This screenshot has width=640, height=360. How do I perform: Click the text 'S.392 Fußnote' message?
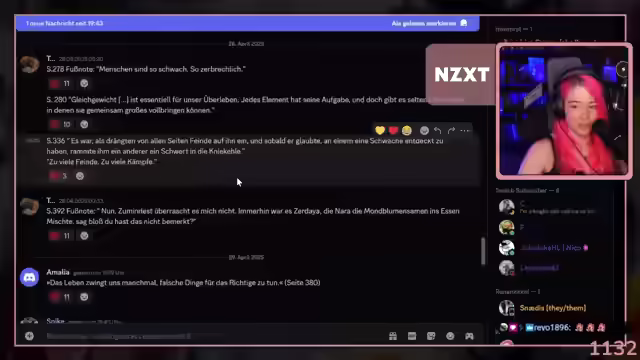tap(253, 216)
